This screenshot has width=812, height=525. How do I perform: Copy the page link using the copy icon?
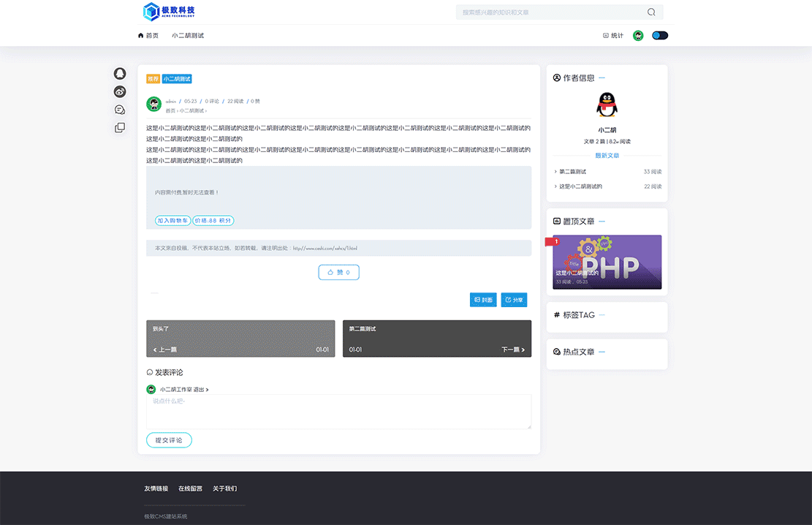119,126
